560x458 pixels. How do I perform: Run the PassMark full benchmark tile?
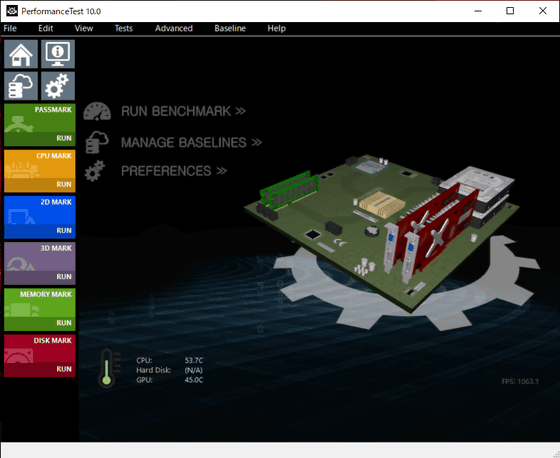(40, 125)
